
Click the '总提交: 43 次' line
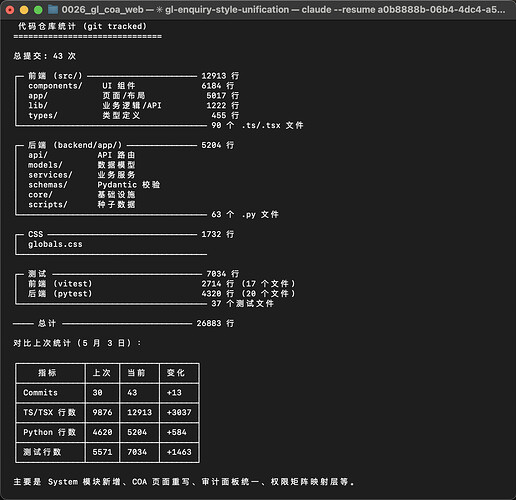(x=45, y=56)
